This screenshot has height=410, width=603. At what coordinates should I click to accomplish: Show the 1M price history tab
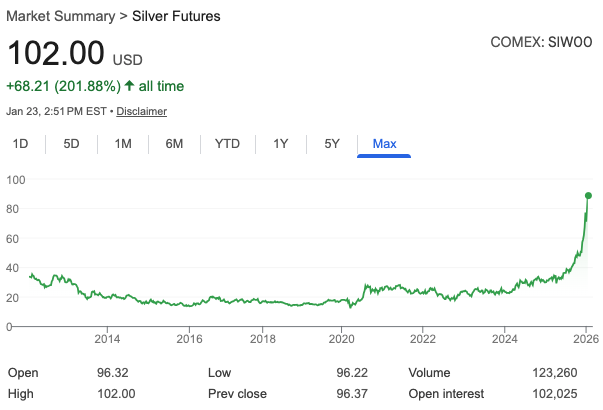click(123, 144)
